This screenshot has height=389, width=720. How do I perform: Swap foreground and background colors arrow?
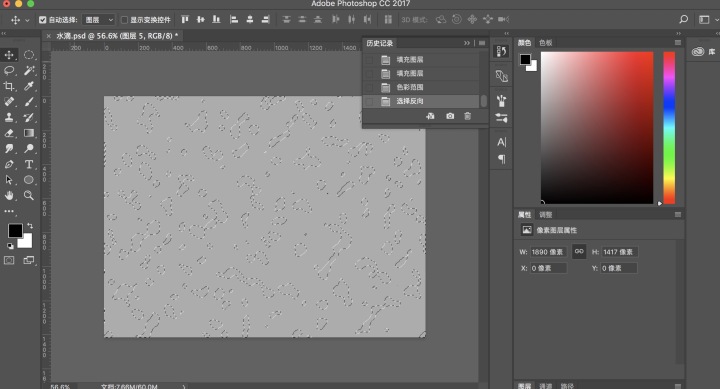coord(30,226)
